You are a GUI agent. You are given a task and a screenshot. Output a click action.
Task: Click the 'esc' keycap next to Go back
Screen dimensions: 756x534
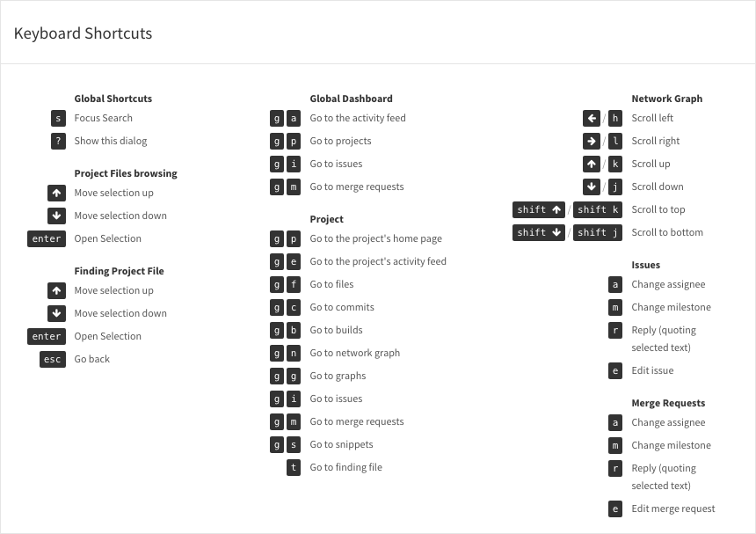pos(53,359)
